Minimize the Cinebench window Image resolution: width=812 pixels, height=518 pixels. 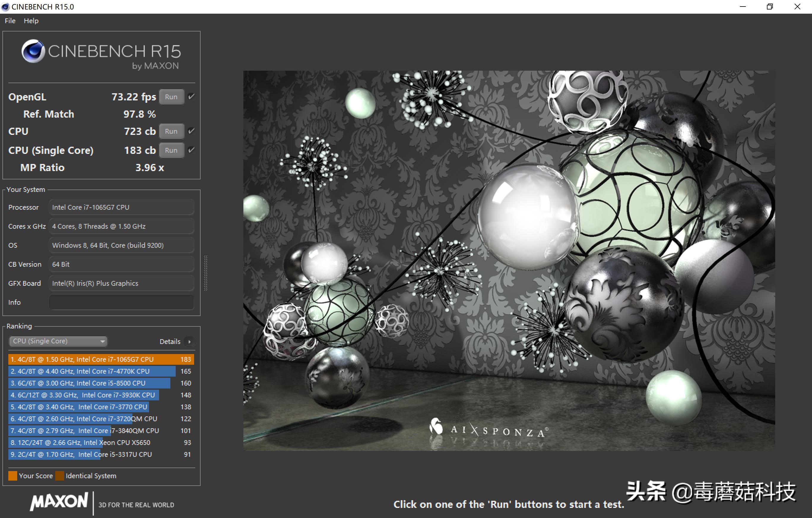(743, 7)
